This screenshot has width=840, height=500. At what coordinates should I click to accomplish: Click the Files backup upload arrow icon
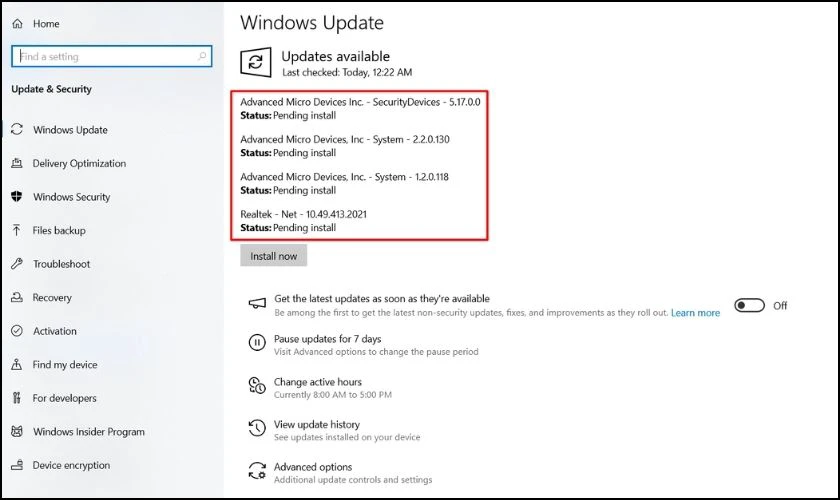coord(17,230)
